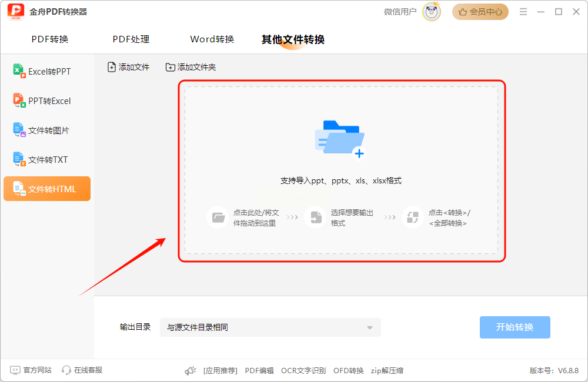Contact 在线客服 support
This screenshot has width=588, height=382.
pos(82,370)
